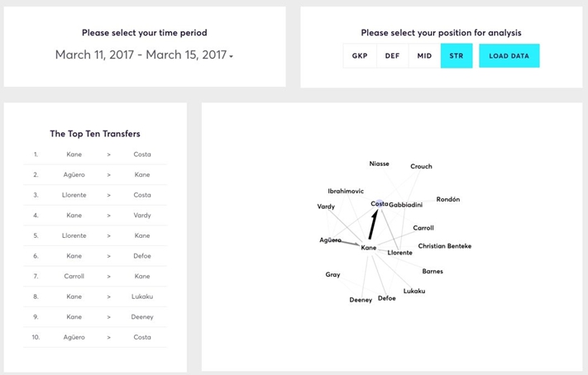Click the Costa node in the graph
Image resolution: width=588 pixels, height=375 pixels.
coord(379,204)
